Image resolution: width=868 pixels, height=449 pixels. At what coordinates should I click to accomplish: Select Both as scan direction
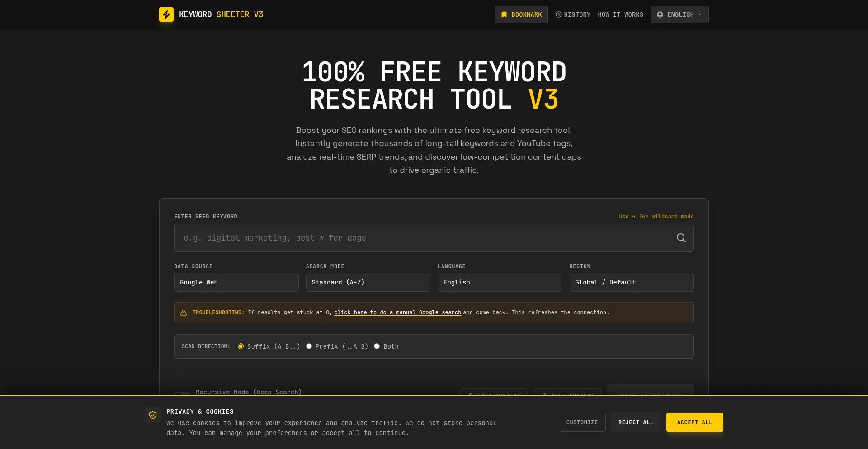click(377, 346)
